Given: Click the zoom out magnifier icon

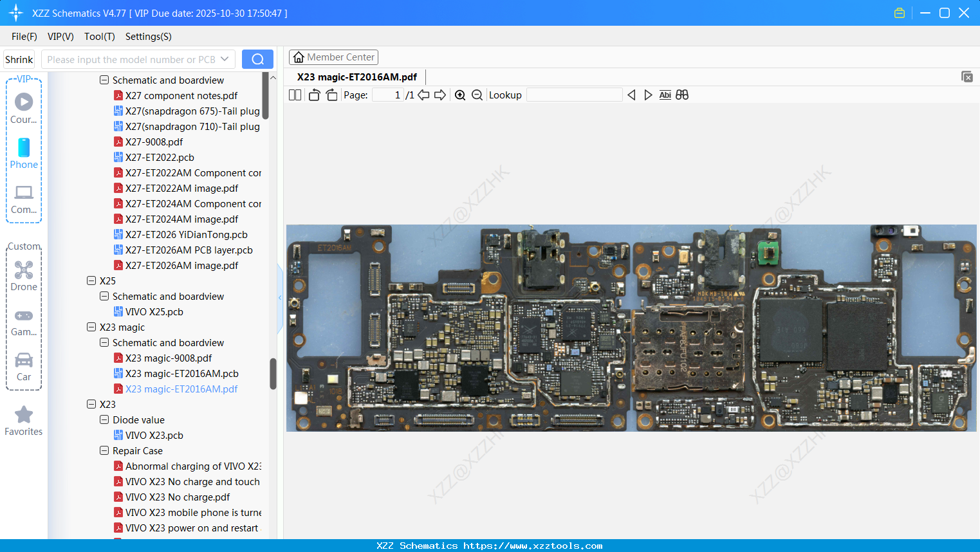Looking at the screenshot, I should point(477,95).
